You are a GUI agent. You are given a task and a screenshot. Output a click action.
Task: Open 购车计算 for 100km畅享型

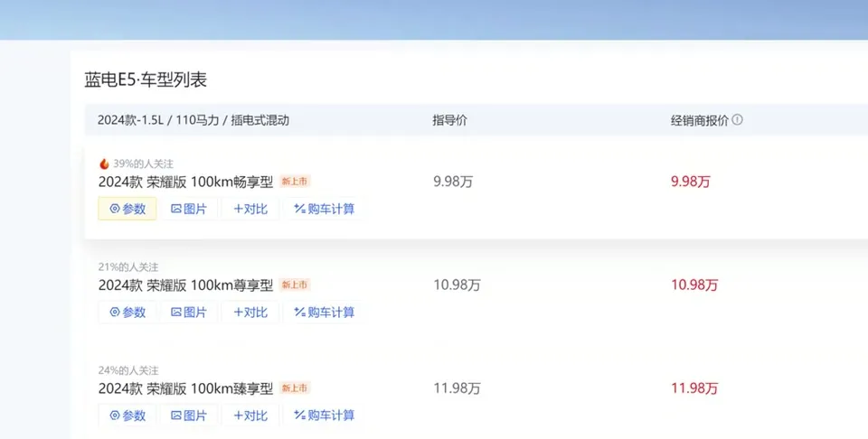coord(324,209)
